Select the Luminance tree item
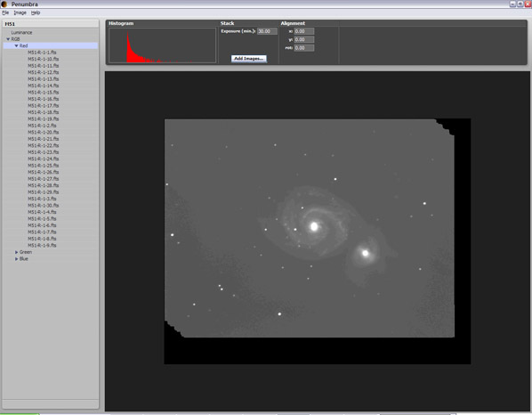Image resolution: width=532 pixels, height=415 pixels. (x=21, y=33)
